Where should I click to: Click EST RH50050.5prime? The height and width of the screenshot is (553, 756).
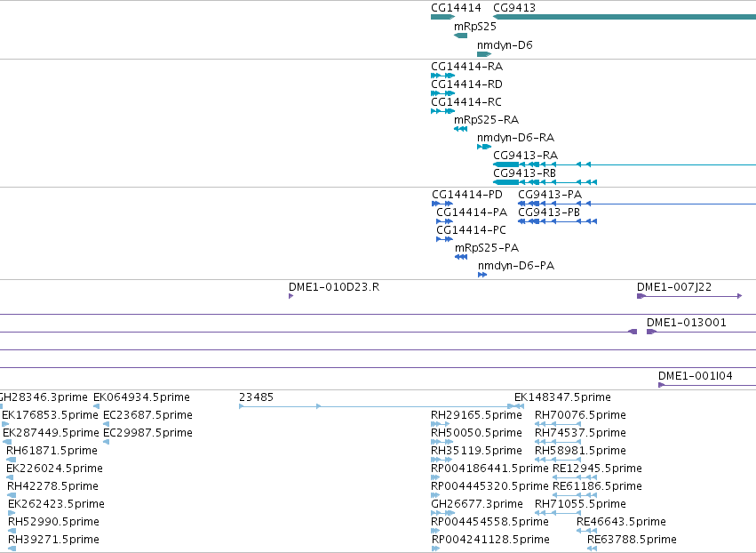pos(476,433)
